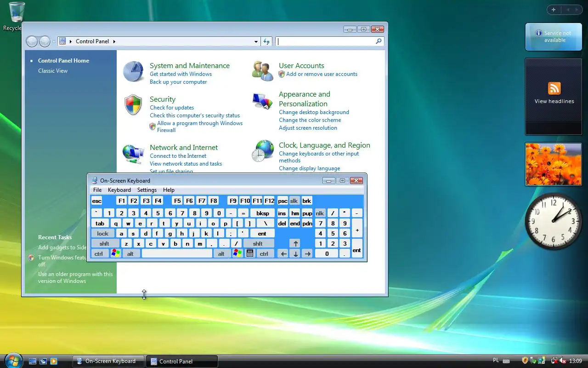The width and height of the screenshot is (588, 368).
Task: Click Show Desktop in Quick Launch
Action: 33,361
